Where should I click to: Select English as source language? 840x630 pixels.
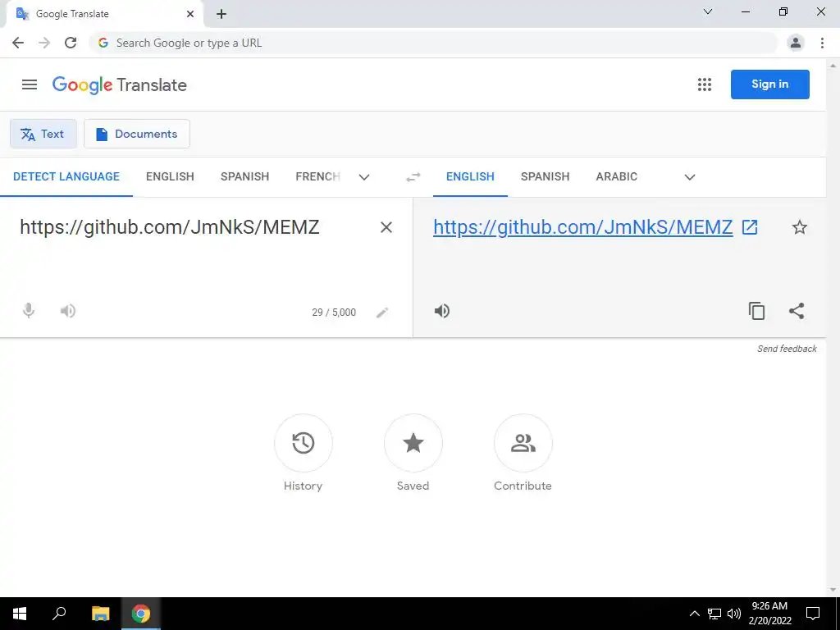point(170,177)
